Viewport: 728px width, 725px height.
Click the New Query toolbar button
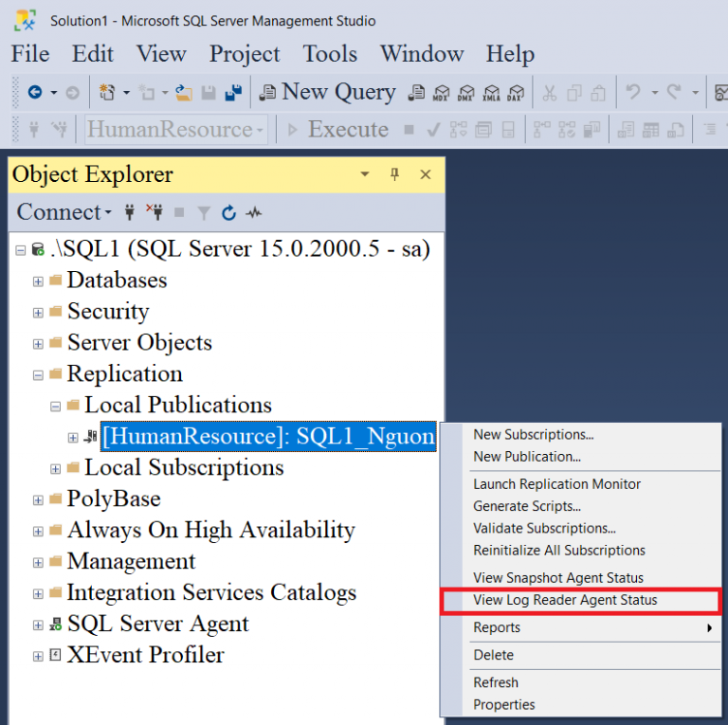(327, 92)
